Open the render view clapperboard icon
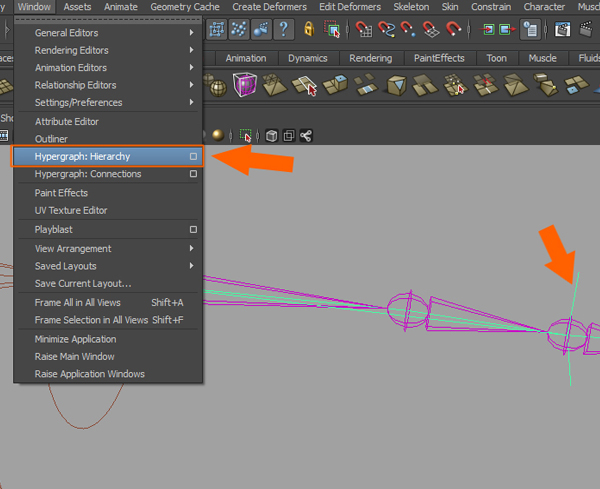 [562, 29]
